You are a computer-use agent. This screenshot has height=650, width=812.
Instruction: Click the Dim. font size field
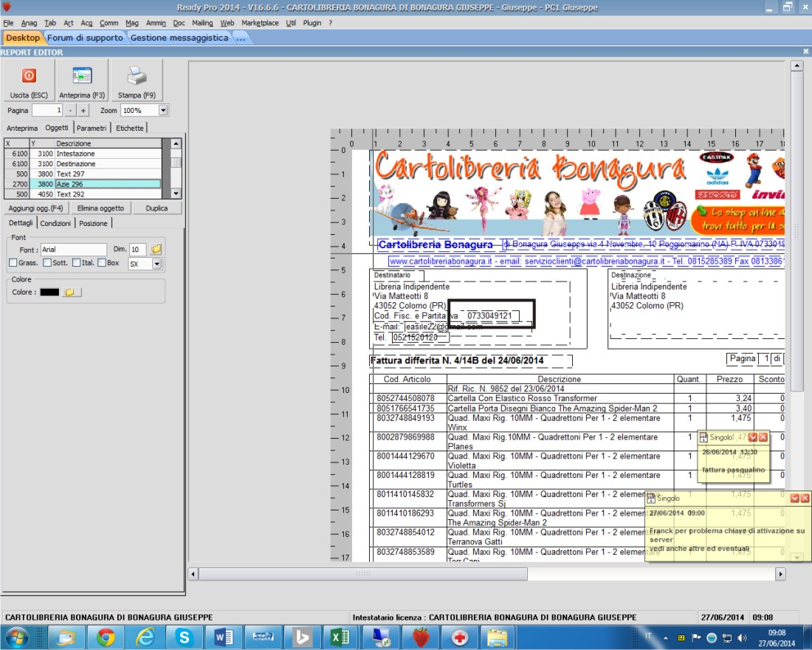click(x=138, y=250)
